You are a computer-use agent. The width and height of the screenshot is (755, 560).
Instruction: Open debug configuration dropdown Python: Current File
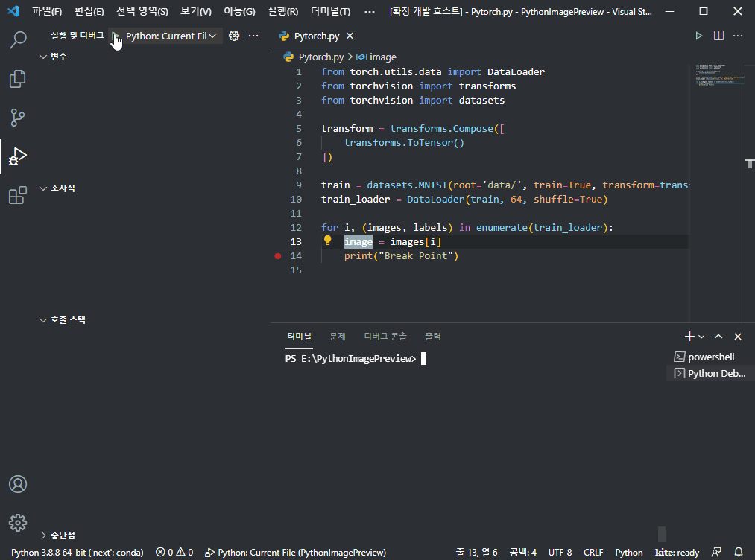pos(171,36)
